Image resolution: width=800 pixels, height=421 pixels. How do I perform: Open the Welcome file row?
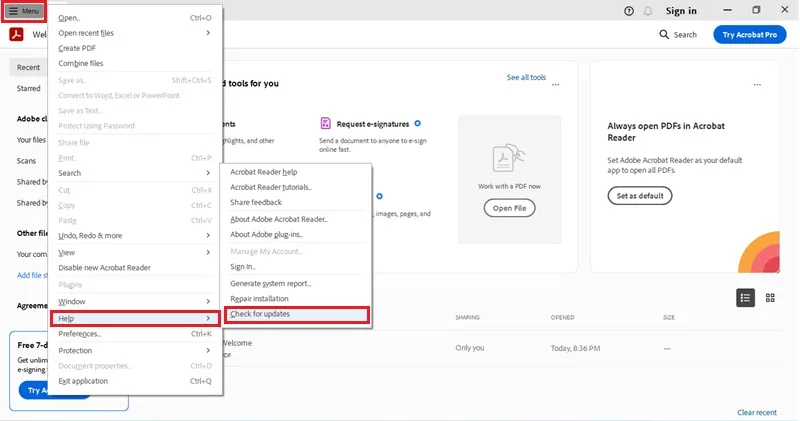click(x=500, y=348)
